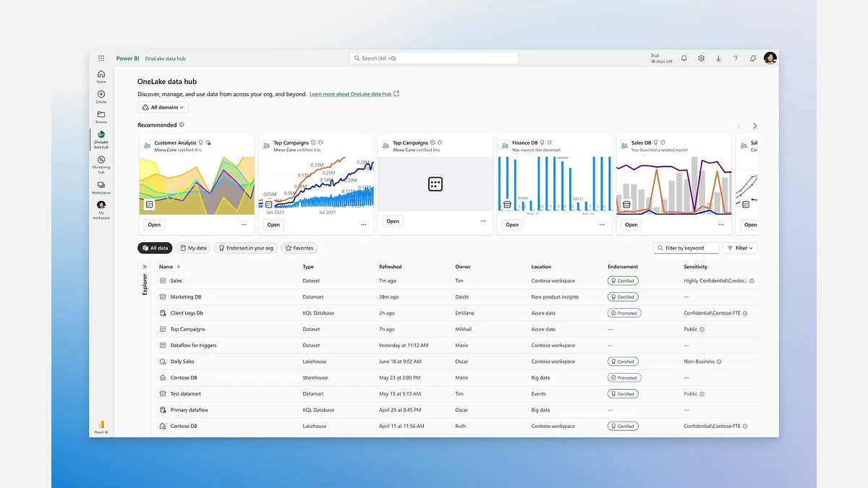868x488 pixels.
Task: Expand the Explorer pane chevrons
Action: (145, 267)
